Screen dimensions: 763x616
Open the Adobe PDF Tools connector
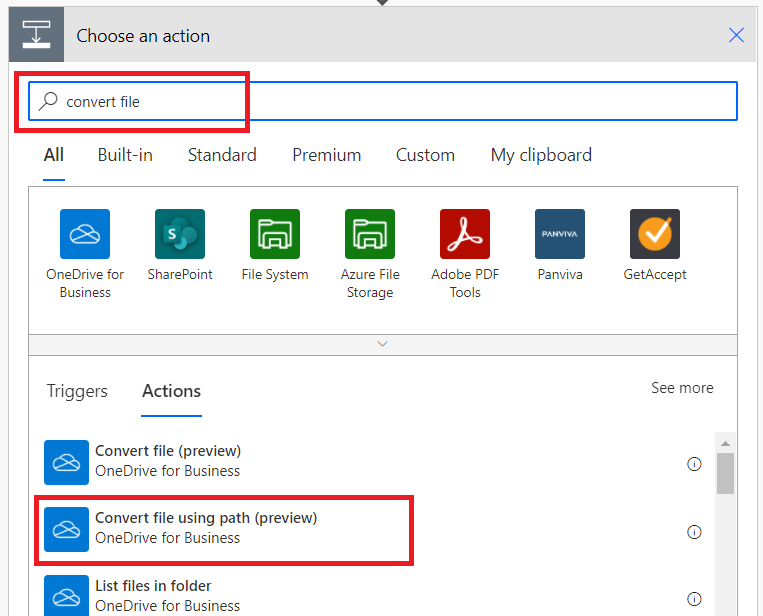click(465, 234)
